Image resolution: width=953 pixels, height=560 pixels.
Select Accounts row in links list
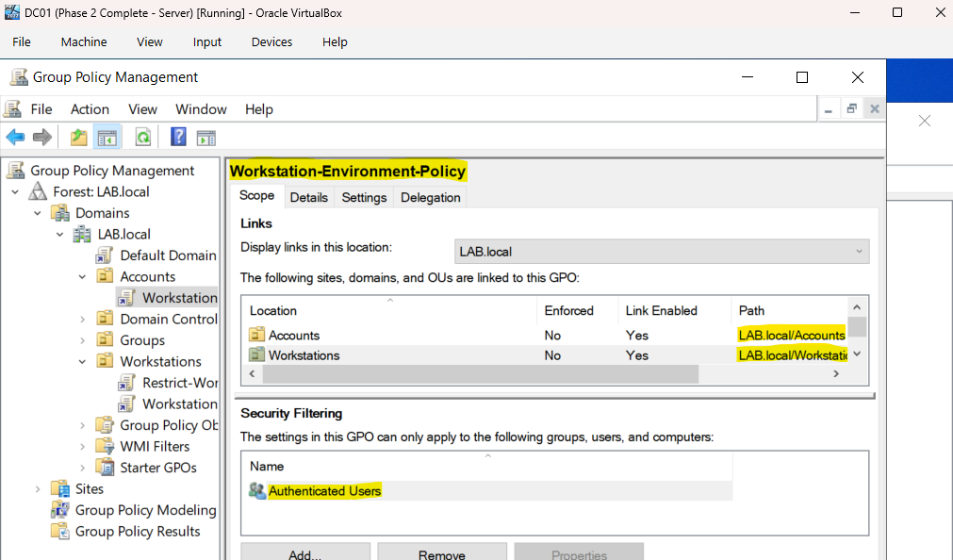(547, 335)
